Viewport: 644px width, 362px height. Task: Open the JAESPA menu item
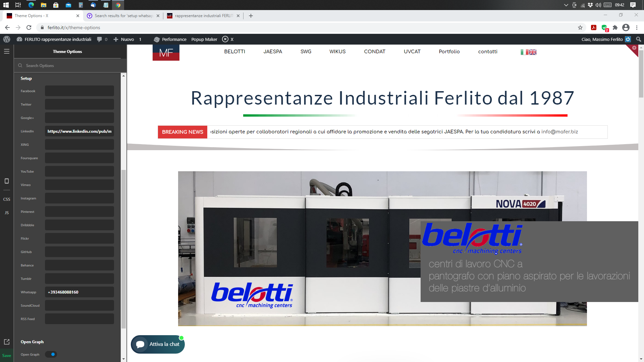click(273, 52)
